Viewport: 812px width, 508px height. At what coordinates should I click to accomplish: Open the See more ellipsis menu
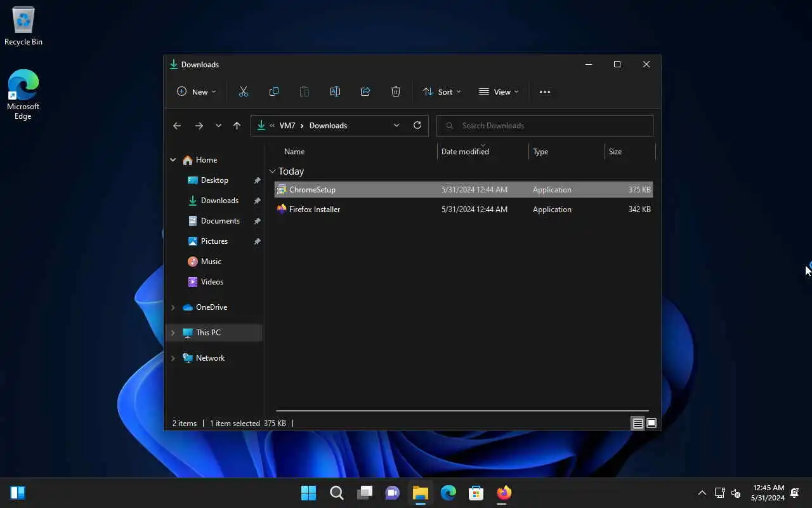pos(545,91)
